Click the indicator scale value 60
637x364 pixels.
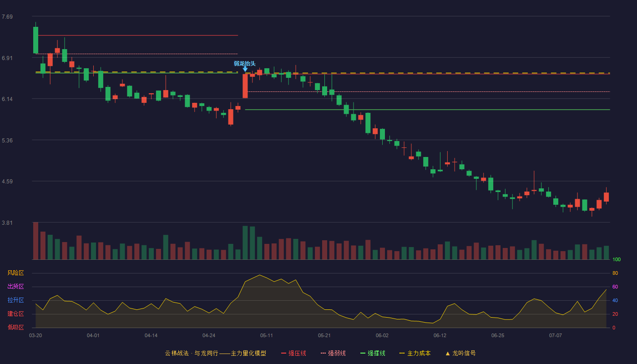615,287
